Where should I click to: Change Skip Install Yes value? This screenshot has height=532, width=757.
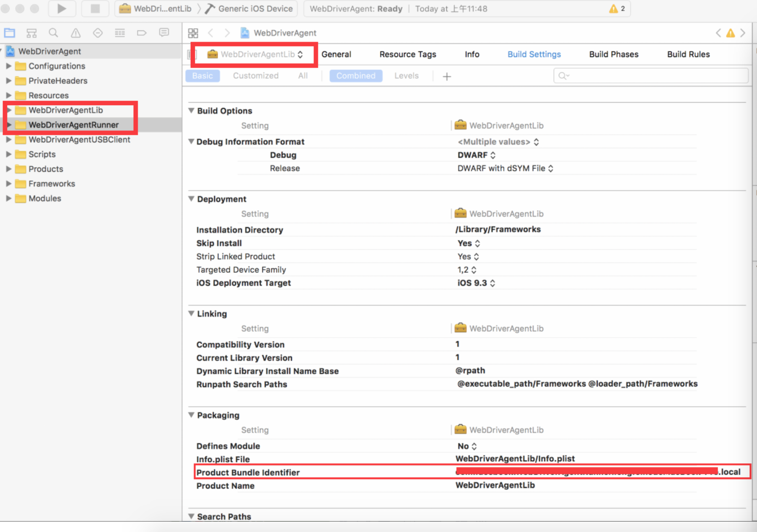point(469,243)
